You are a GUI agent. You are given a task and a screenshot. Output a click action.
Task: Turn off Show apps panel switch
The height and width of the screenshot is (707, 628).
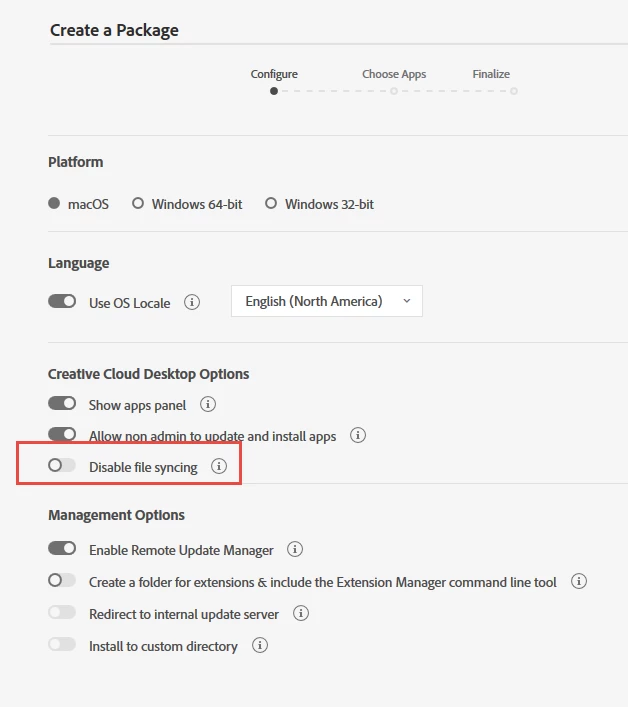coord(62,403)
